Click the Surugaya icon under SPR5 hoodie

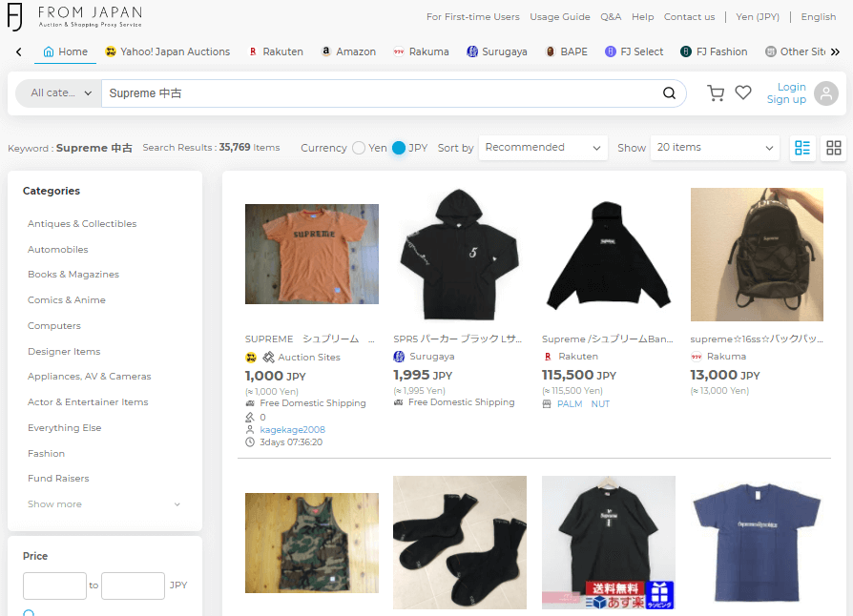coord(399,357)
